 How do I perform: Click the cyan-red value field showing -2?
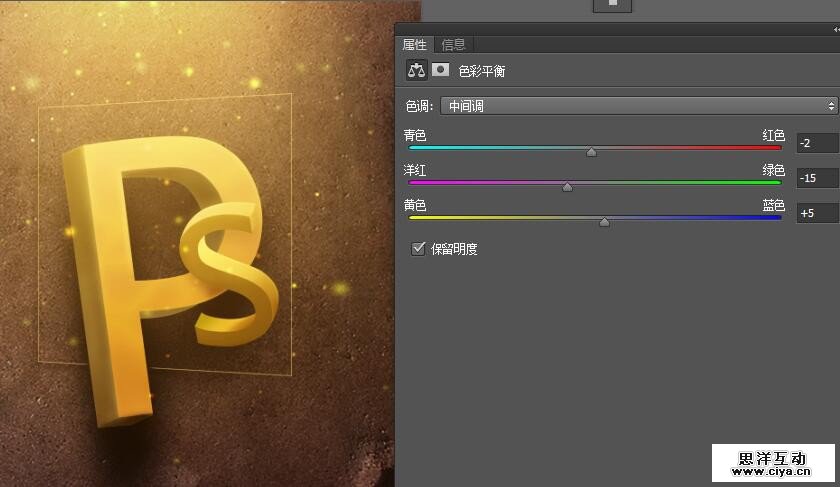[x=817, y=144]
